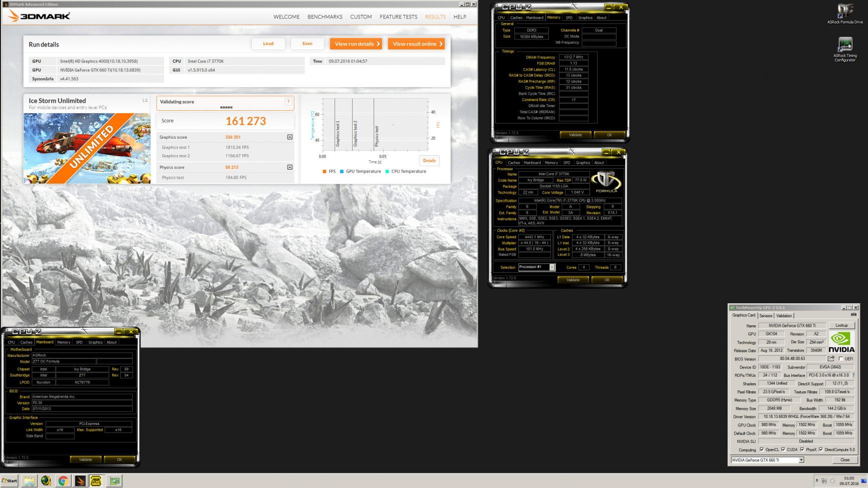
Task: Click the BIOS share/export icon in GPU-Z
Action: click(831, 358)
